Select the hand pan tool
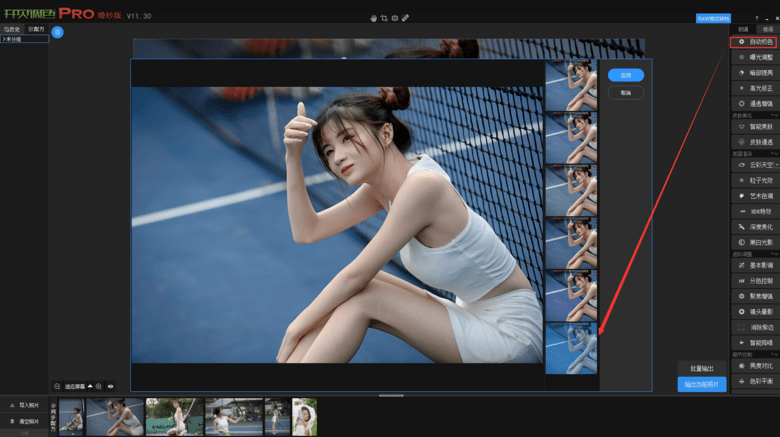This screenshot has width=780, height=437. pos(374,18)
